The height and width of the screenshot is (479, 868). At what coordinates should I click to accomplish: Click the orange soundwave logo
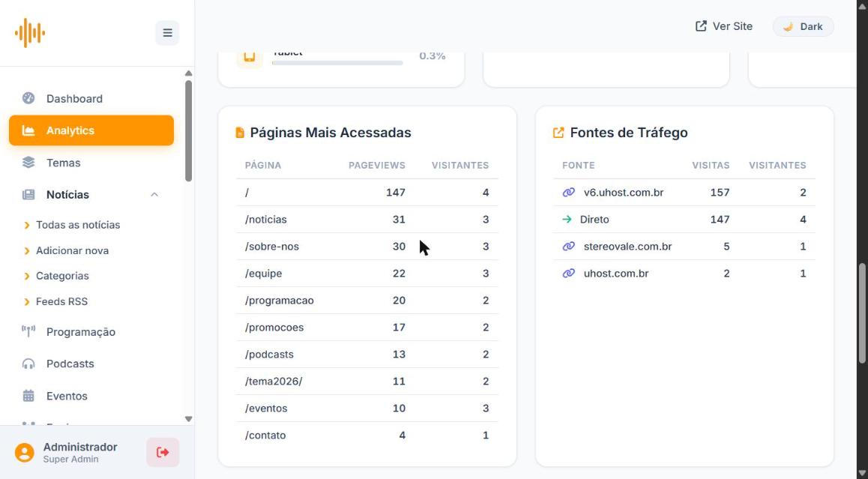[30, 33]
